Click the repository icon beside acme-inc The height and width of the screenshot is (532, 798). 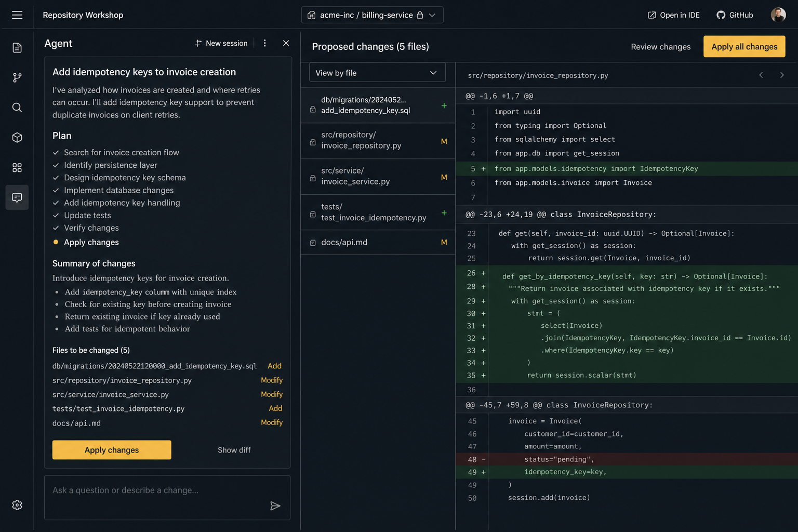pyautogui.click(x=312, y=15)
